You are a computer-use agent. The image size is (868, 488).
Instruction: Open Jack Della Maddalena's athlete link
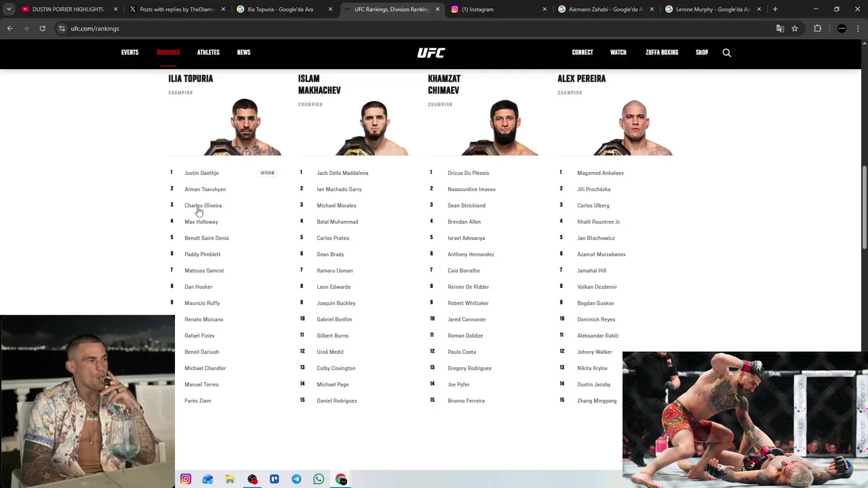point(342,173)
